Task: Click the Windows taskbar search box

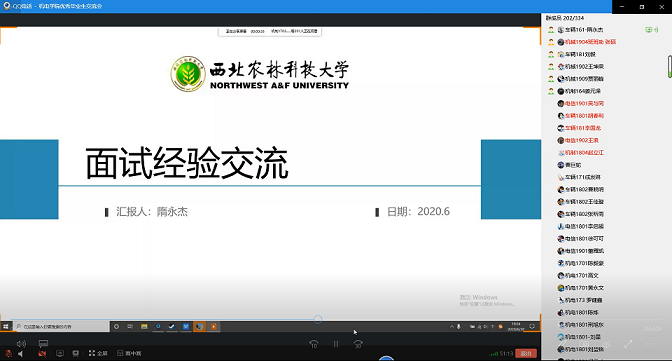Action: pyautogui.click(x=61, y=327)
